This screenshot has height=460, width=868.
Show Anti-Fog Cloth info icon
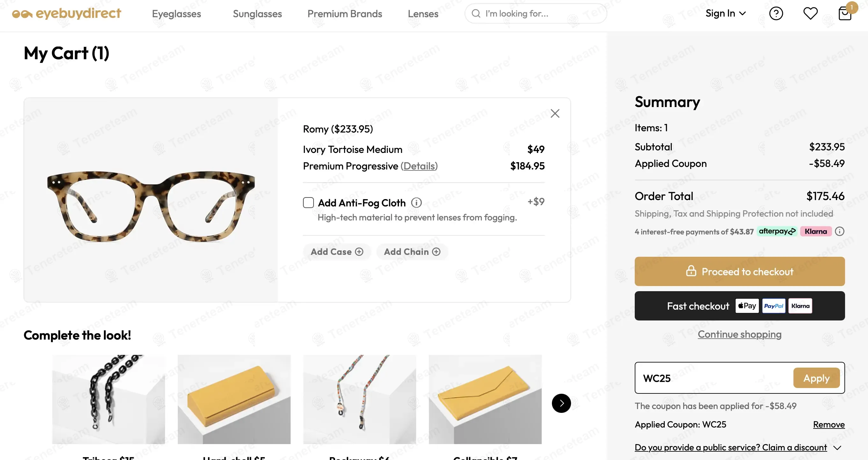tap(416, 203)
